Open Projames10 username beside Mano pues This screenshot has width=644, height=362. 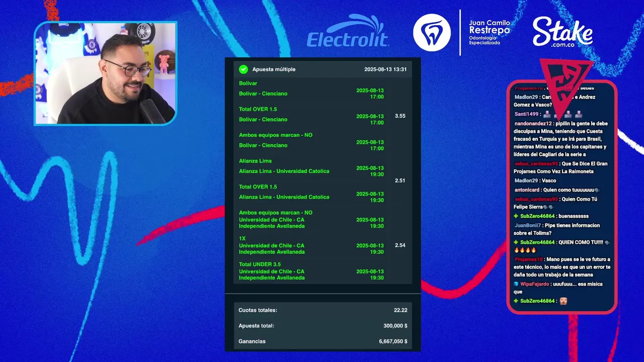(x=529, y=259)
